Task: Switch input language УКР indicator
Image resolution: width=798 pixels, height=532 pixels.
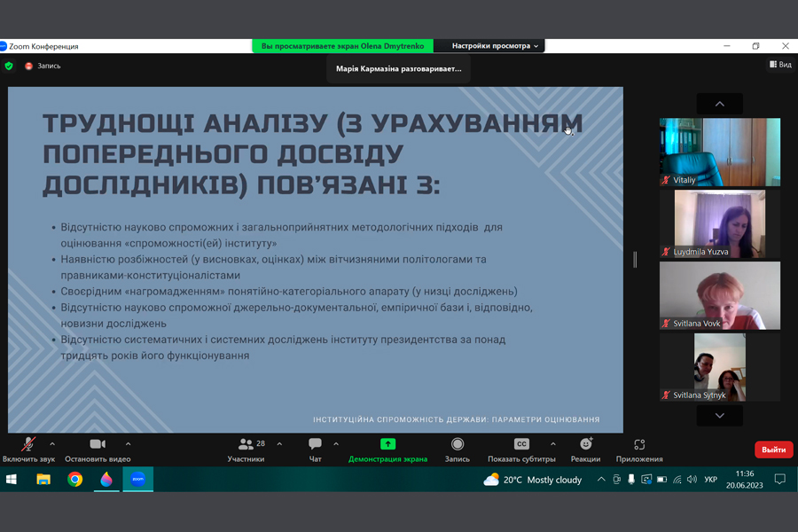Action: (x=710, y=480)
